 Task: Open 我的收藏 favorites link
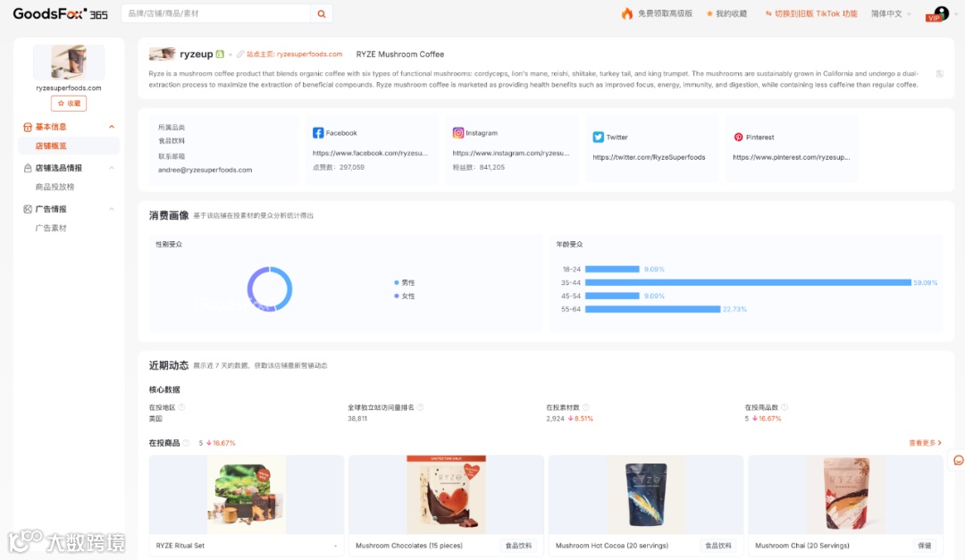pos(731,13)
